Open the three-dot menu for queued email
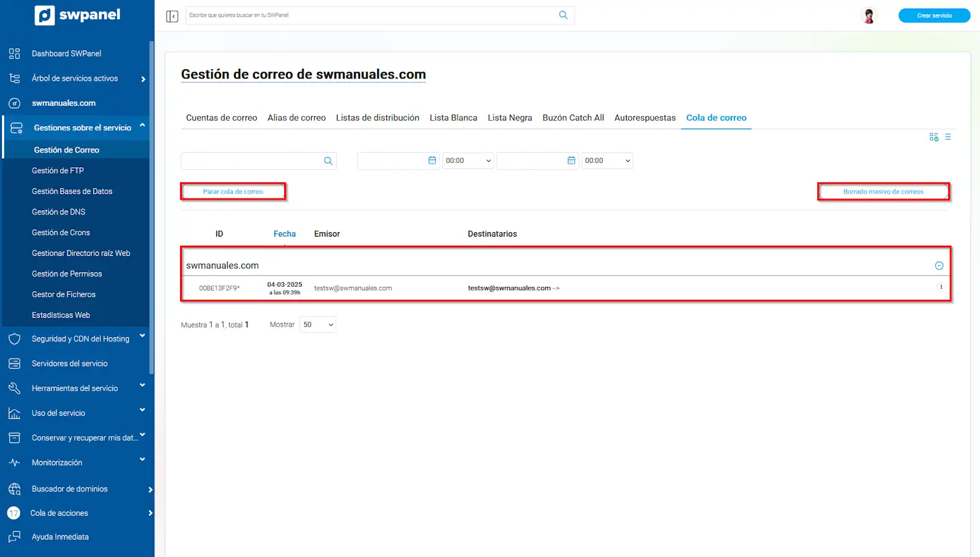The image size is (980, 557). 941,287
